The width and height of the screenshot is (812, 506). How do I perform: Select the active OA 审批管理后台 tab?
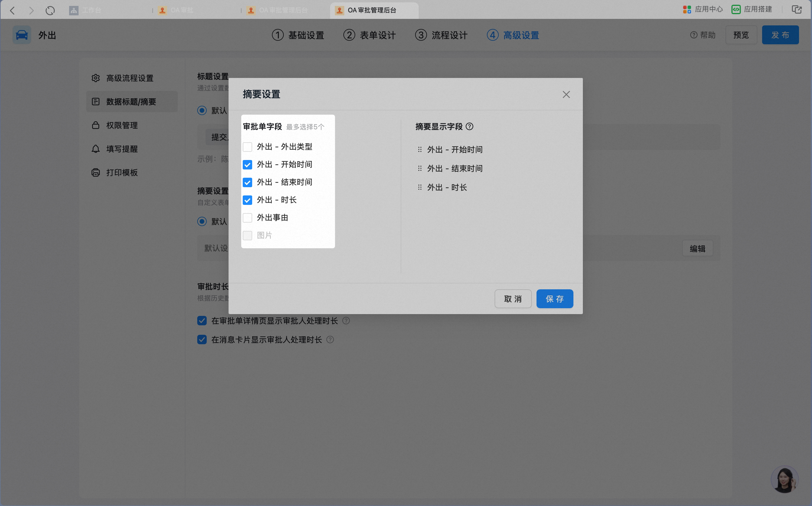point(374,10)
